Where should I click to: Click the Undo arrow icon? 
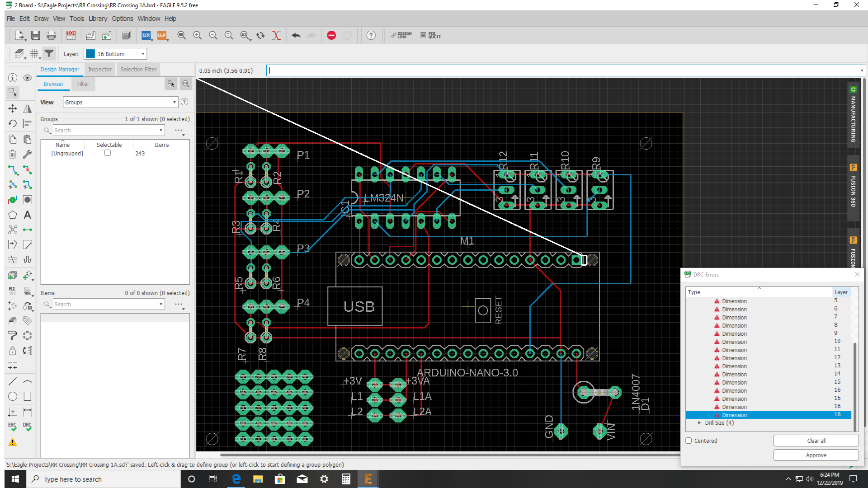coord(296,35)
